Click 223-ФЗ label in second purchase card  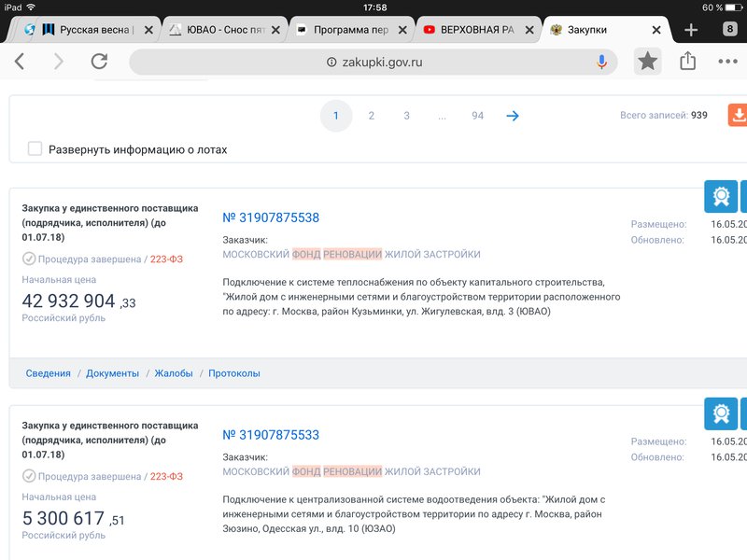(x=166, y=476)
